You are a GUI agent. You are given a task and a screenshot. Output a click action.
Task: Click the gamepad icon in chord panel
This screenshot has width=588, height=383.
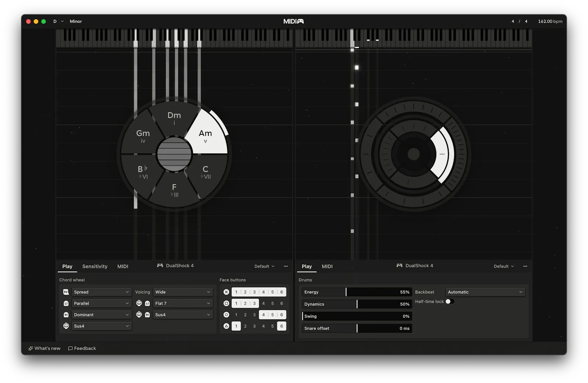(160, 265)
